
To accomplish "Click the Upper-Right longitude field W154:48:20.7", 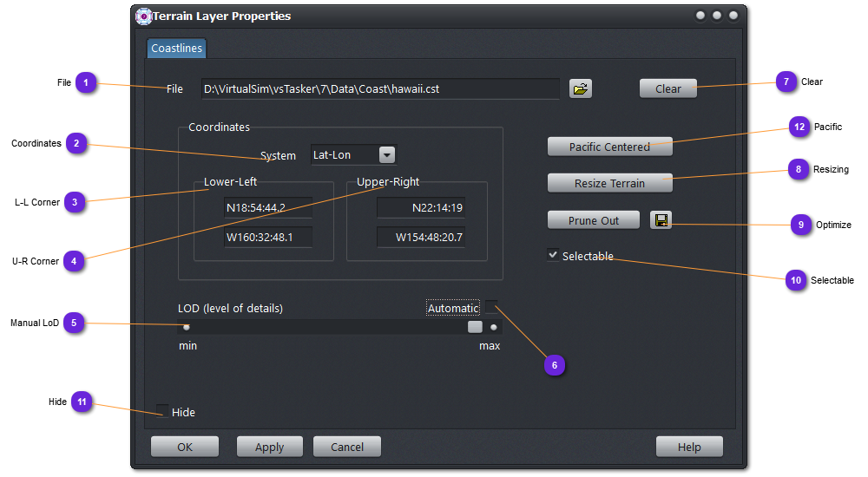I will tap(421, 237).
